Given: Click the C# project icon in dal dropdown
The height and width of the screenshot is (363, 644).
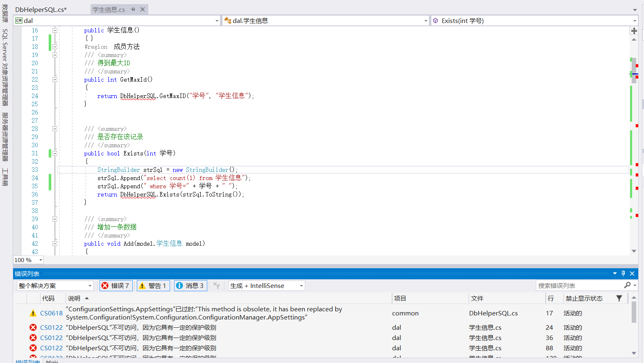Looking at the screenshot, I should tap(19, 21).
